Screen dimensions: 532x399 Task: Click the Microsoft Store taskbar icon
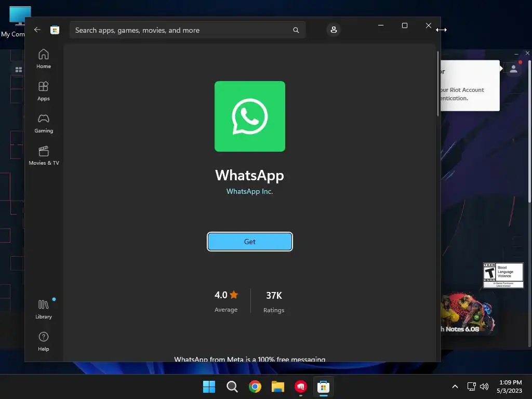323,387
